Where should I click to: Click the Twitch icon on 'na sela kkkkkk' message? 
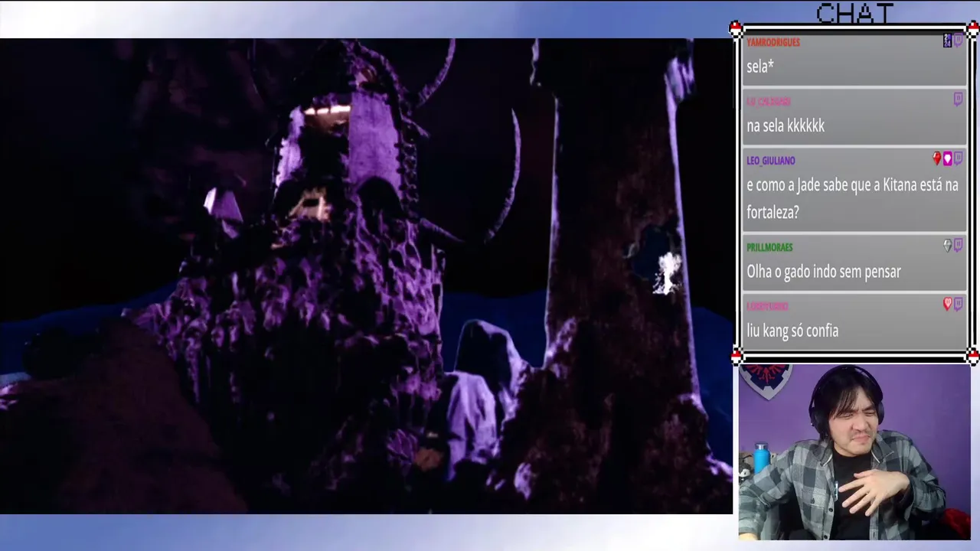pyautogui.click(x=958, y=99)
